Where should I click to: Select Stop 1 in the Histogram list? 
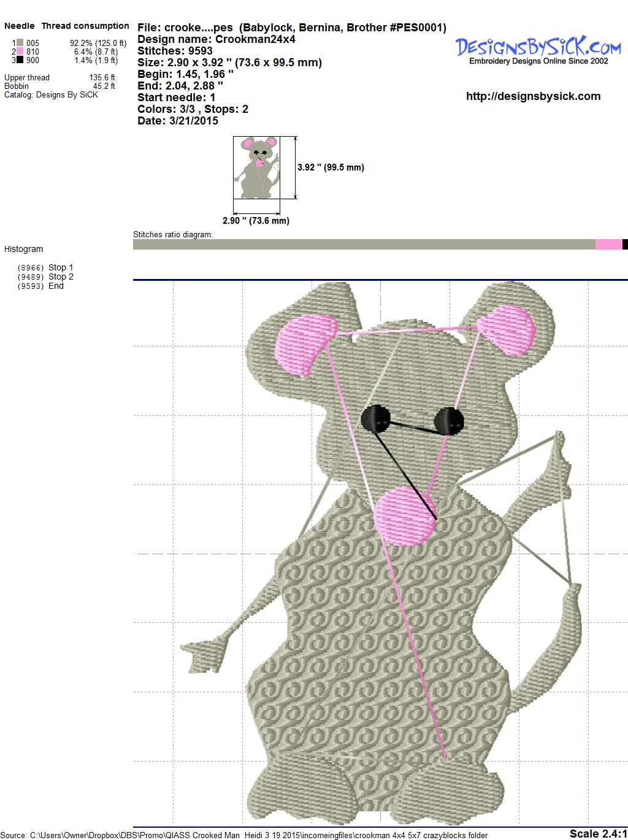click(x=60, y=267)
